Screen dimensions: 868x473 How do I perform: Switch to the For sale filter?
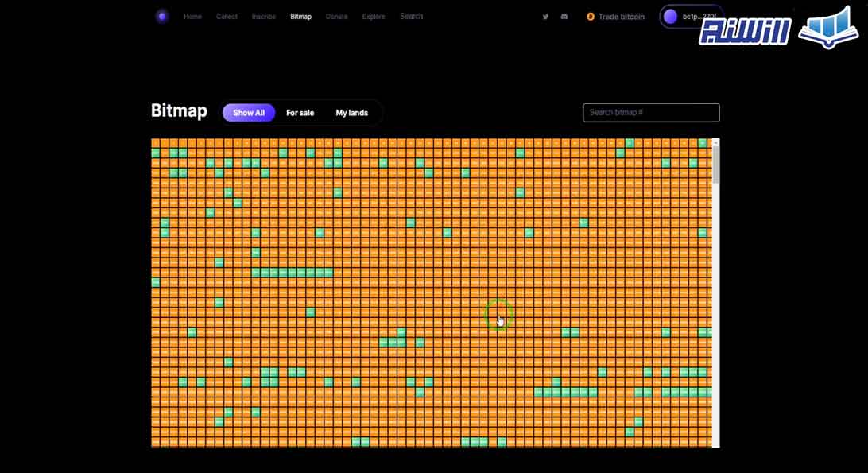pos(300,113)
